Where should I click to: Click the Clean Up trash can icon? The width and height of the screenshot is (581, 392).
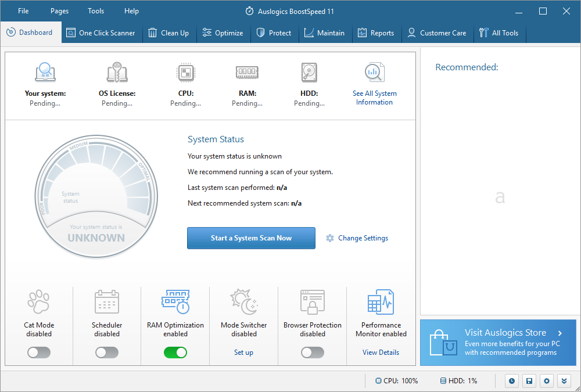click(152, 33)
